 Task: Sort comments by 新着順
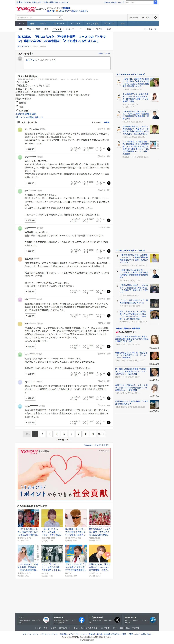tap(107, 122)
